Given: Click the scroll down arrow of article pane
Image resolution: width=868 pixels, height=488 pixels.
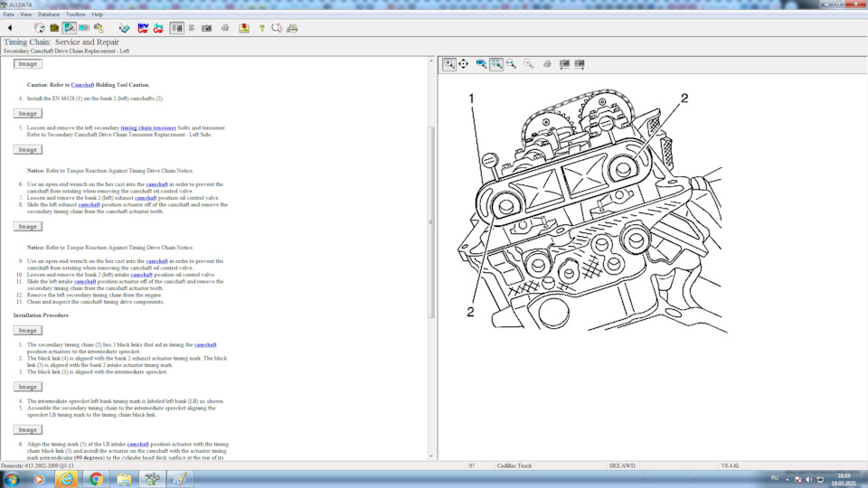Looking at the screenshot, I should (431, 456).
